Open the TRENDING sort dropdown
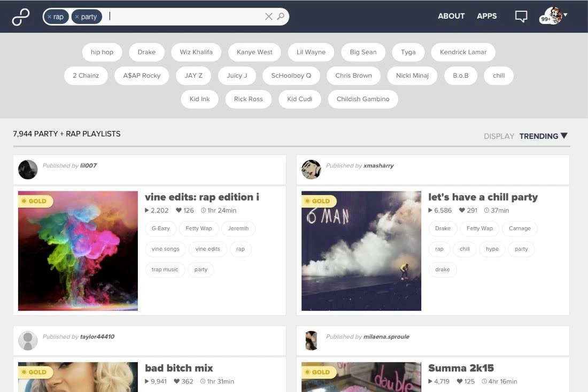The image size is (588, 392). (x=544, y=136)
